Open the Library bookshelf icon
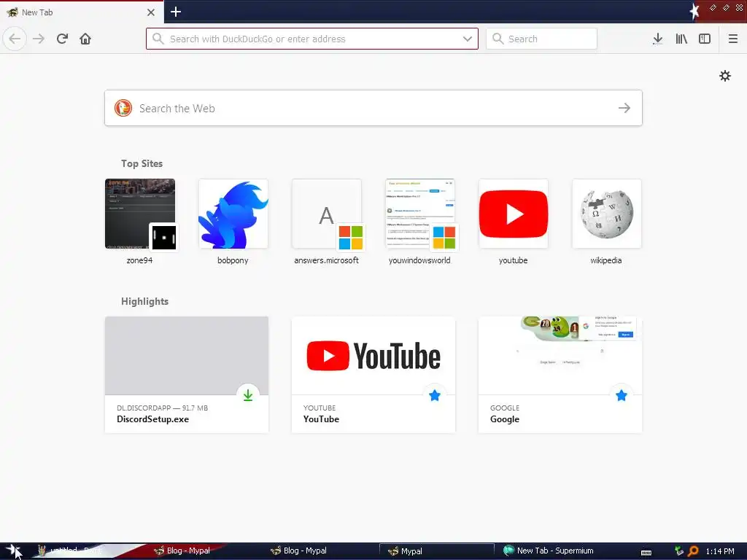747x560 pixels. coord(681,39)
